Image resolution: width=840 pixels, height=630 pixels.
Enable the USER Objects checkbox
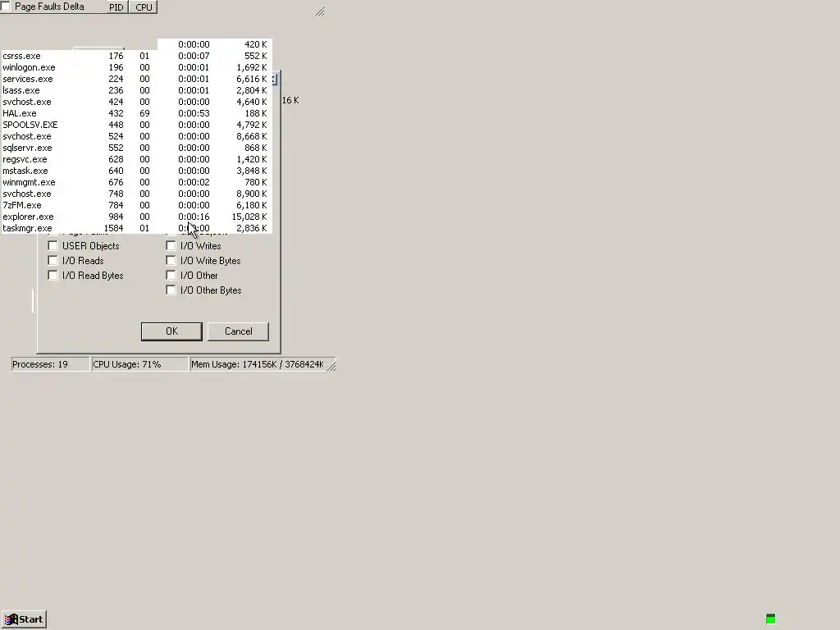[x=52, y=246]
